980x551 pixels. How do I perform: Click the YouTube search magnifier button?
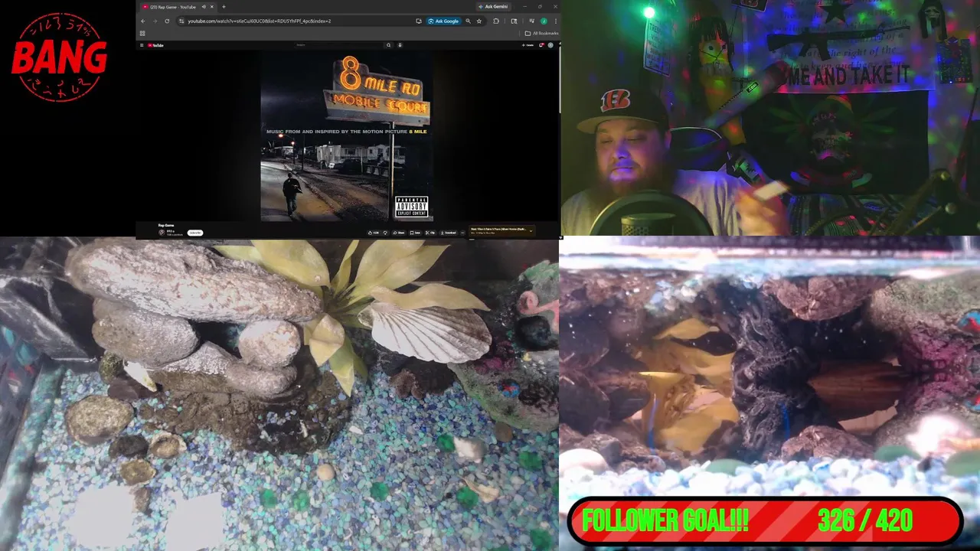coord(388,45)
